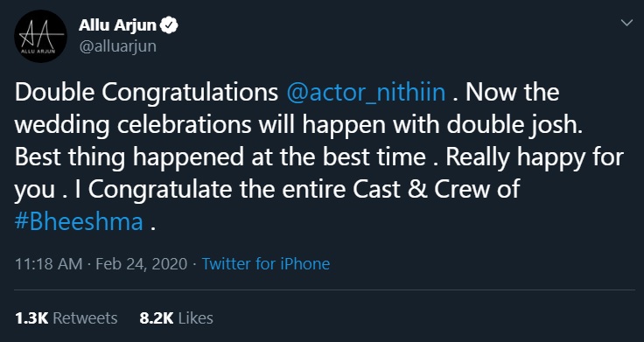Click the verified badge beside Allu Arjun
The height and width of the screenshot is (342, 644).
(169, 26)
